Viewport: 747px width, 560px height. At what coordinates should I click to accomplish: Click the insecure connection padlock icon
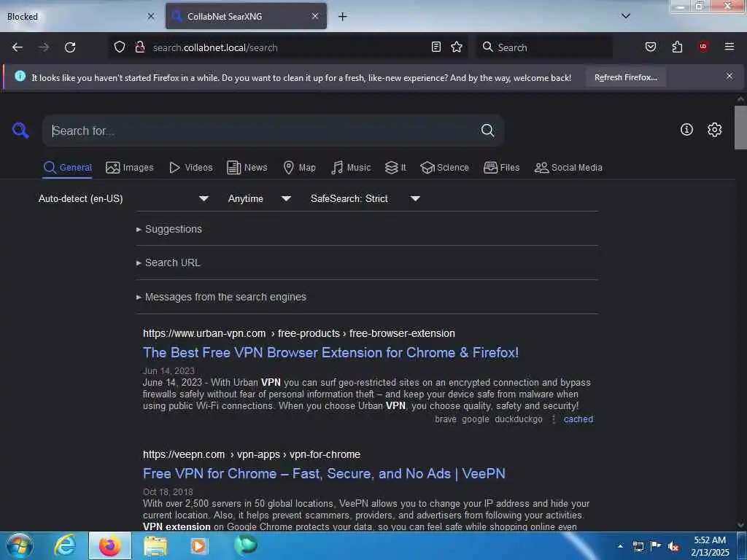[139, 47]
